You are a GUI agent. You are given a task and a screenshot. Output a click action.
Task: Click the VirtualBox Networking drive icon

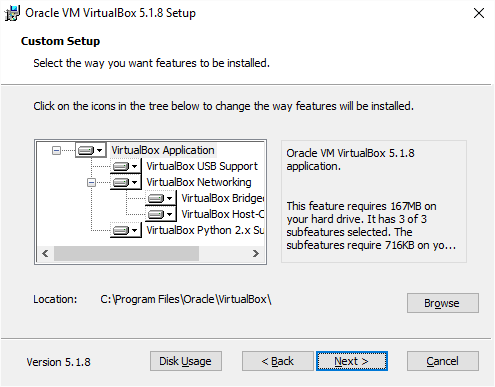(125, 182)
